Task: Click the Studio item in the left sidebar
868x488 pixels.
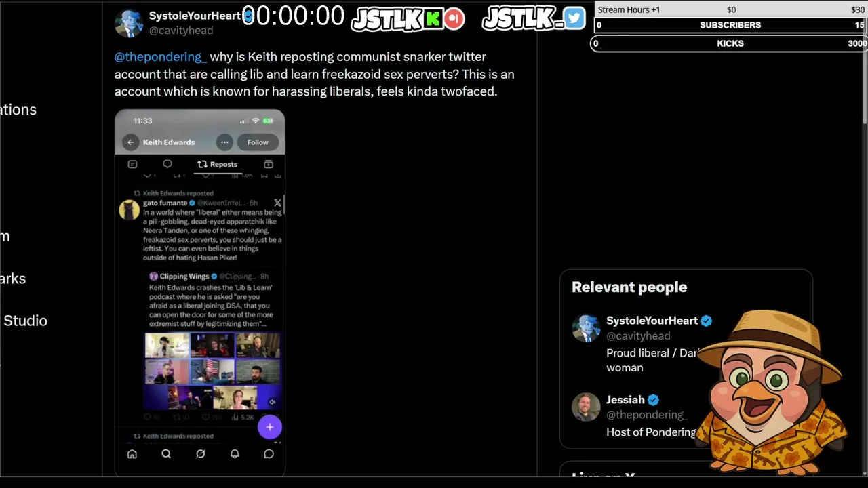Action: pyautogui.click(x=24, y=321)
